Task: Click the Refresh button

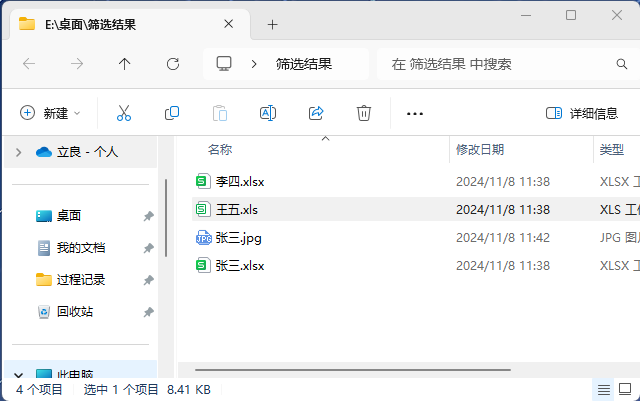Action: pyautogui.click(x=173, y=64)
